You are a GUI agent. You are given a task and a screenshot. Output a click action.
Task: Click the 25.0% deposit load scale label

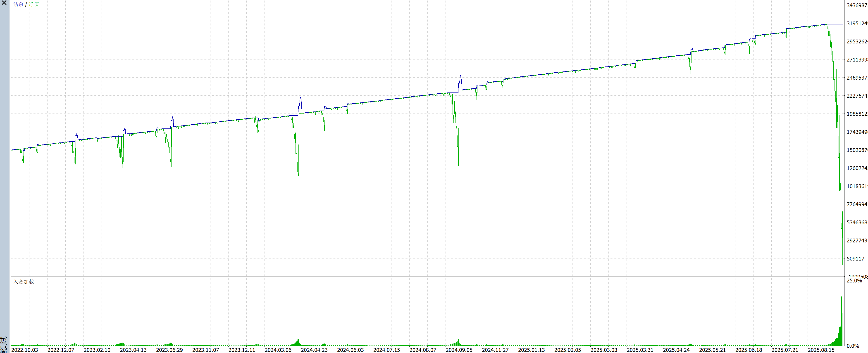854,281
